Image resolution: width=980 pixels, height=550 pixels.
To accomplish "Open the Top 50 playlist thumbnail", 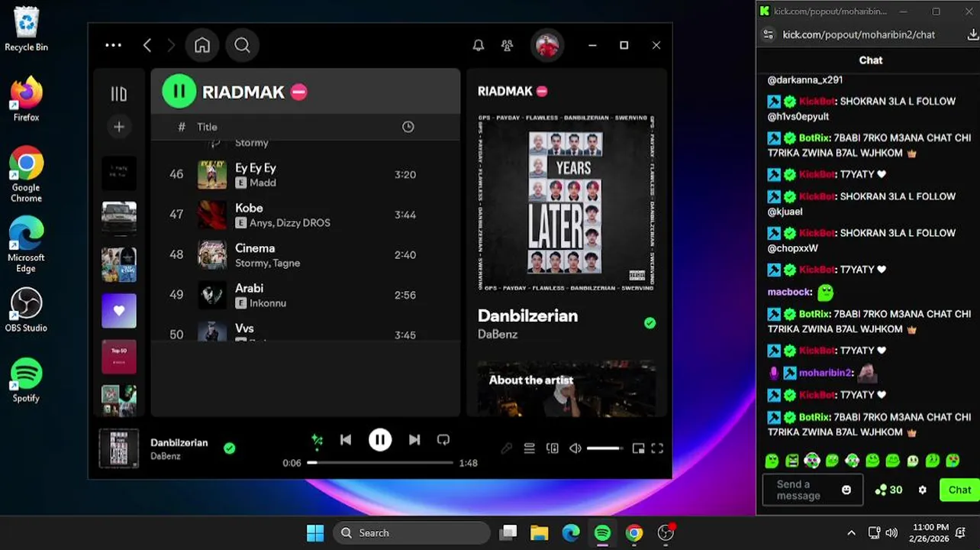I will [119, 357].
